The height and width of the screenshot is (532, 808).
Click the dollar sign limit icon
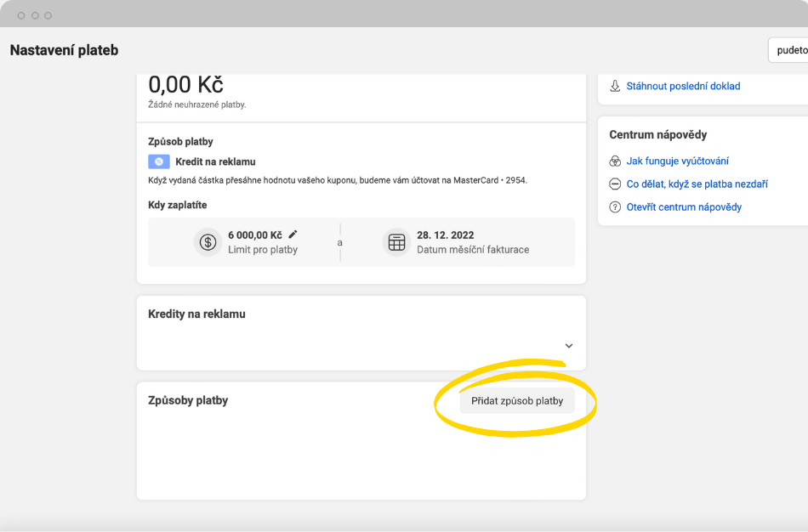point(208,242)
